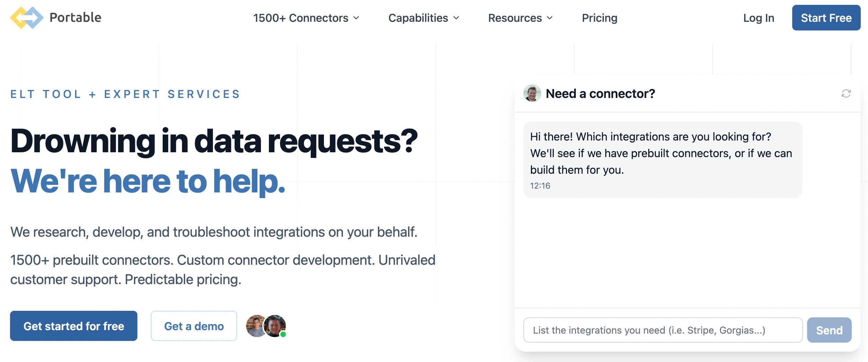Click the 'Need a connector?' chat title
This screenshot has height=362, width=868.
[600, 93]
